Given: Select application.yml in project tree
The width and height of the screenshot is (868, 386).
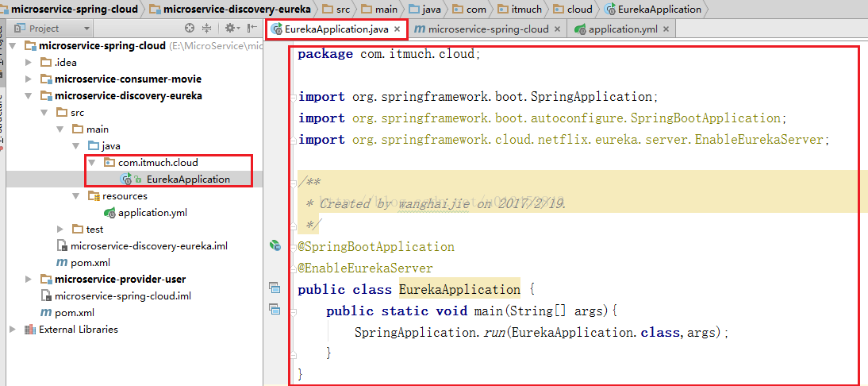Looking at the screenshot, I should [153, 212].
